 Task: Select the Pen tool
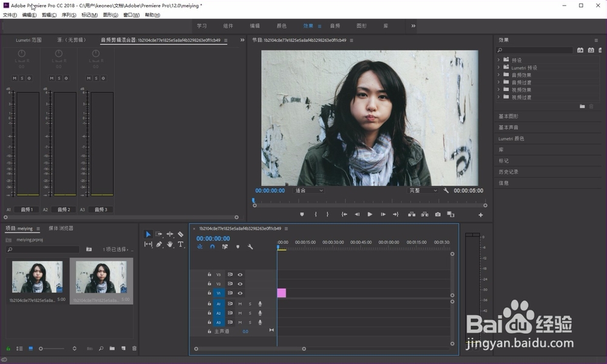[x=159, y=244]
